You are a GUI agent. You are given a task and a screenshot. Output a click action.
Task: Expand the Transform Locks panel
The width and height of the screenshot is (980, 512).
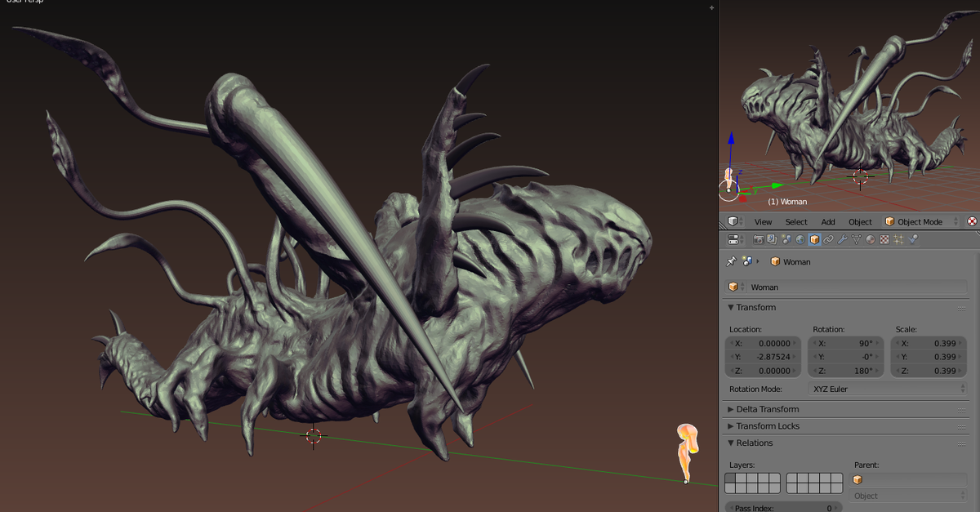click(731, 426)
